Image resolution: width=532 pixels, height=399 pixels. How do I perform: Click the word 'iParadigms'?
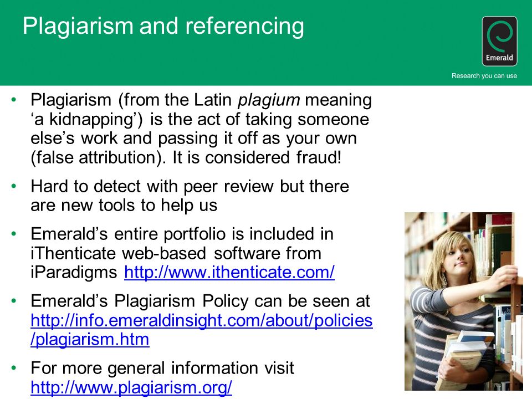(74, 273)
